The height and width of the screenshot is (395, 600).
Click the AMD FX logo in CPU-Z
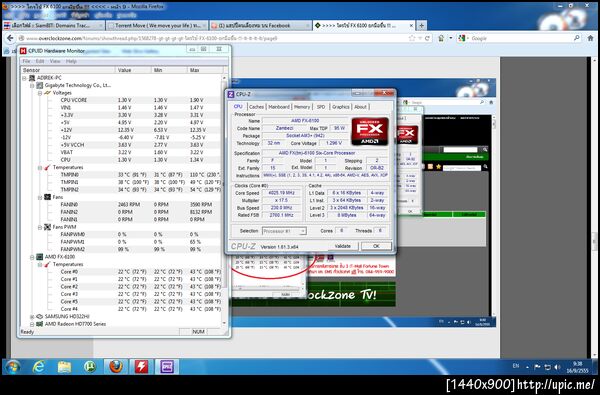tap(370, 131)
